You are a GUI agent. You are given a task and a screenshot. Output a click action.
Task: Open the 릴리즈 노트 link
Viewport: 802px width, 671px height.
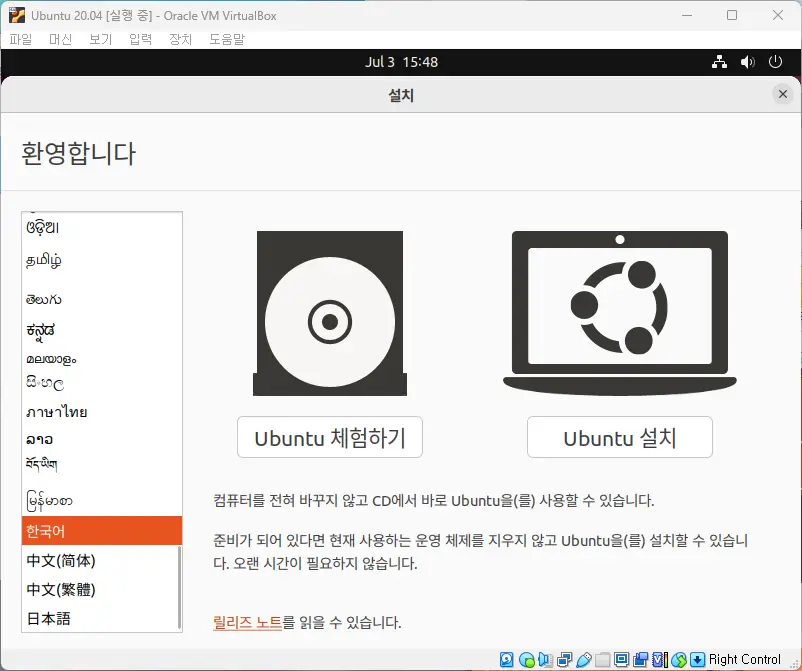tap(248, 622)
